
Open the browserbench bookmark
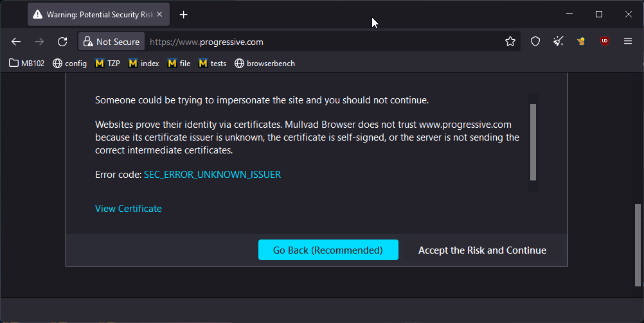pyautogui.click(x=265, y=63)
